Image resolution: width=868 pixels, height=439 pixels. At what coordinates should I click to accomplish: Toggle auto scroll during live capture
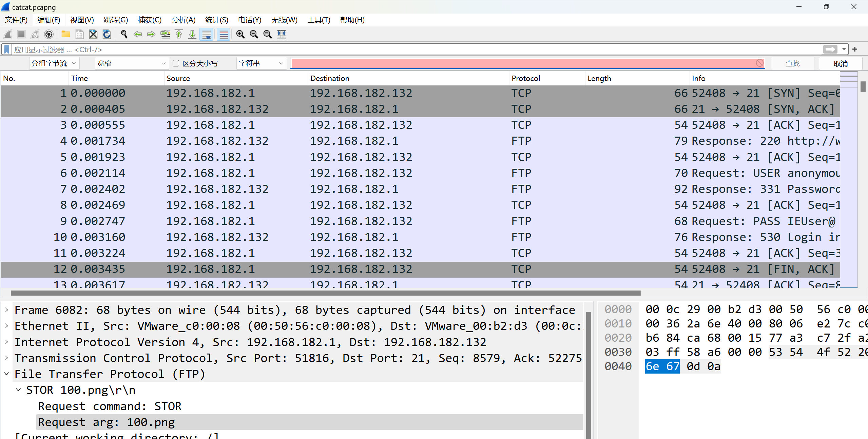point(206,34)
